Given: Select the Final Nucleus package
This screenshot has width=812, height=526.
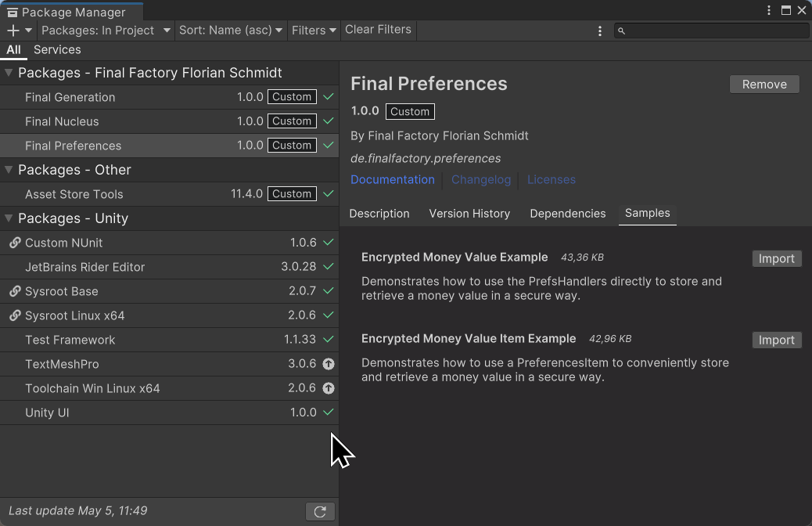Looking at the screenshot, I should pyautogui.click(x=169, y=121).
